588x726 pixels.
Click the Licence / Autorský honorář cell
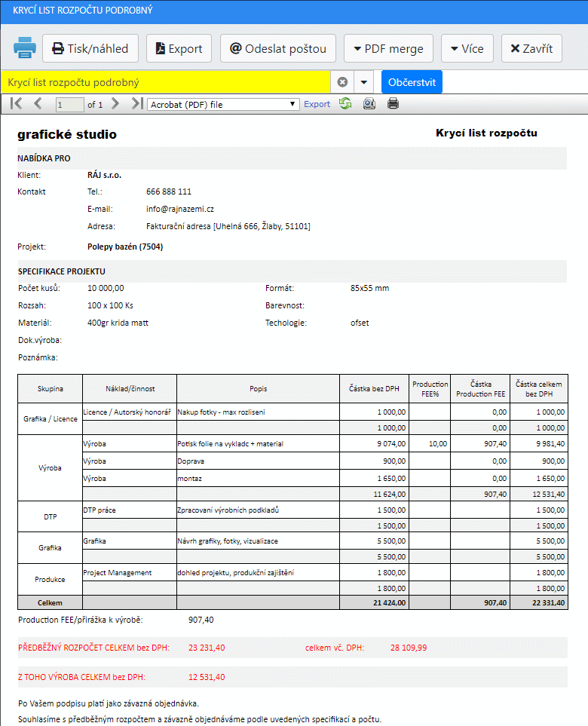coord(130,412)
